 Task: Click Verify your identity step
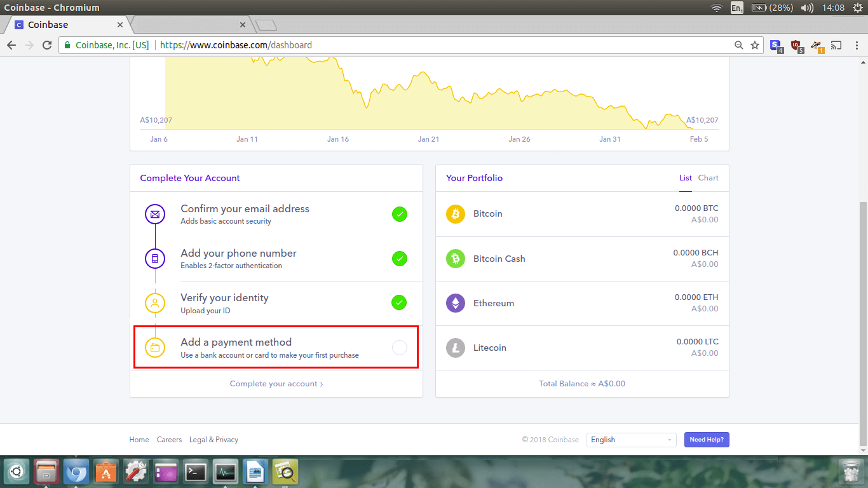[276, 303]
